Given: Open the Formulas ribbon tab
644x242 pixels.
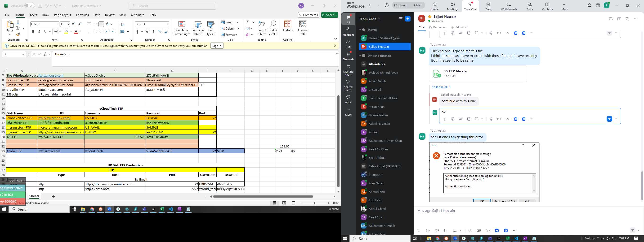Looking at the screenshot, I should [x=82, y=15].
